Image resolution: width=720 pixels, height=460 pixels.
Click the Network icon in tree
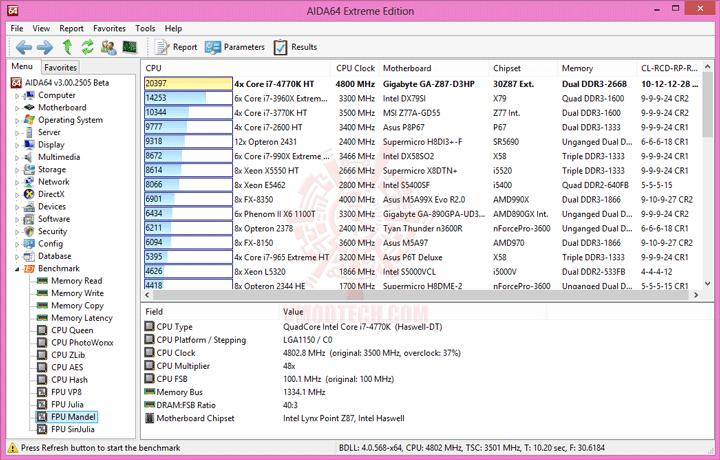29,182
